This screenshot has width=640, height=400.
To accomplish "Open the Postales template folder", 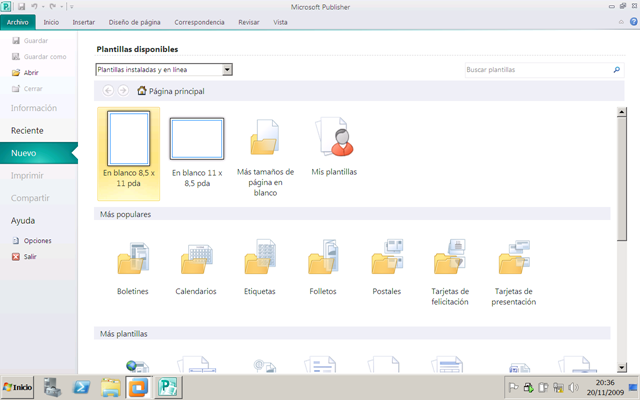I will pyautogui.click(x=387, y=267).
